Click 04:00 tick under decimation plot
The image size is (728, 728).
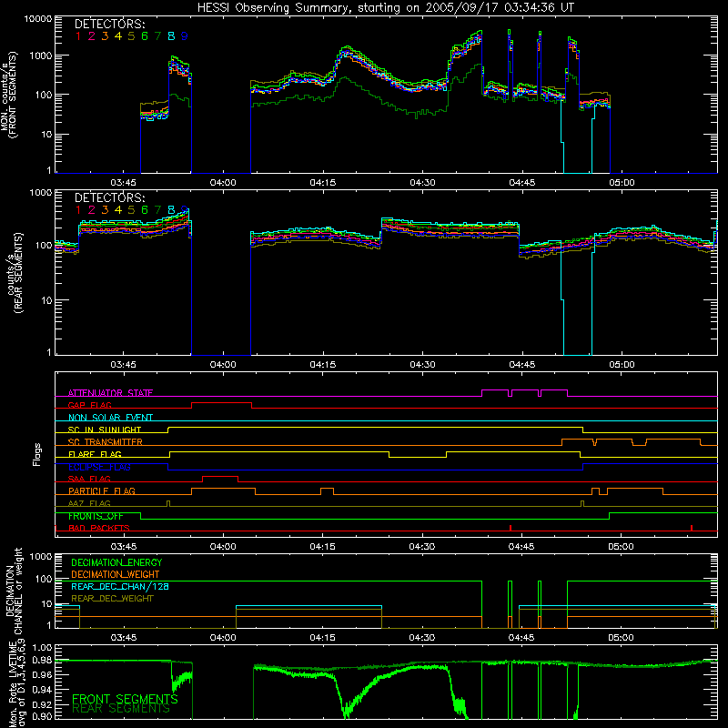[x=223, y=638]
